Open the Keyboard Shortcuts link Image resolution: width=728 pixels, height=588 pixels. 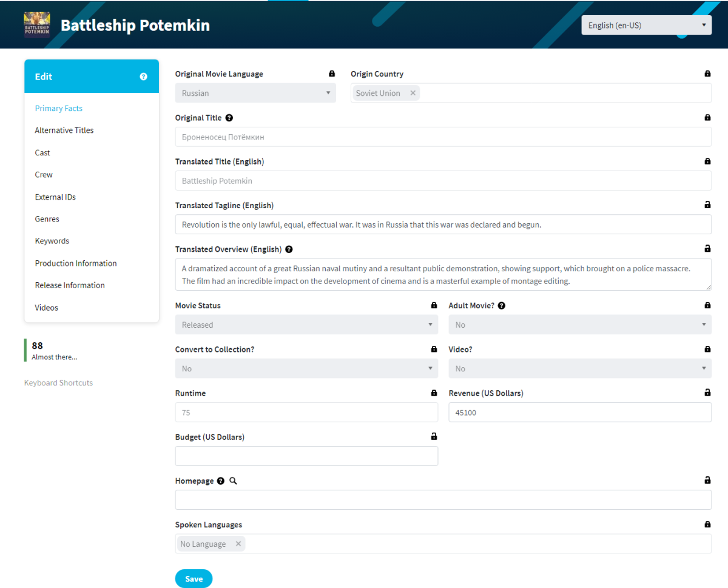[x=58, y=383]
